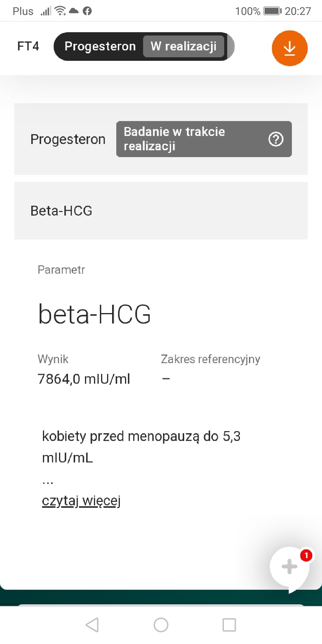Select the Progesteron tab chip
Viewport: 322px width, 644px height.
(100, 47)
